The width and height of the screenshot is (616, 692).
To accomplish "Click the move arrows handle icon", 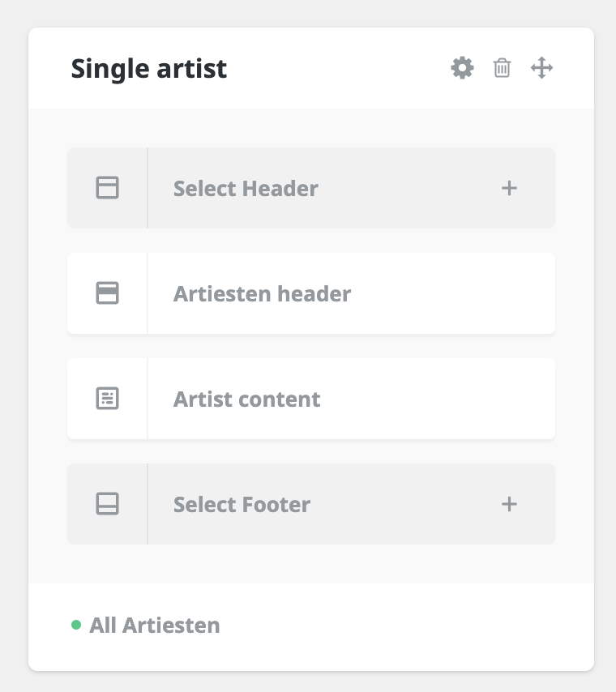I will point(541,68).
